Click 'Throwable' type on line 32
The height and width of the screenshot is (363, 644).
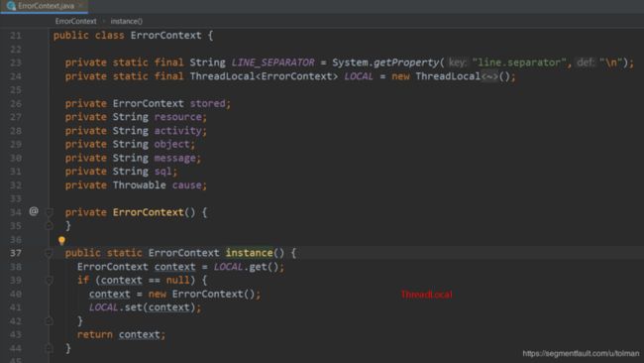point(140,185)
